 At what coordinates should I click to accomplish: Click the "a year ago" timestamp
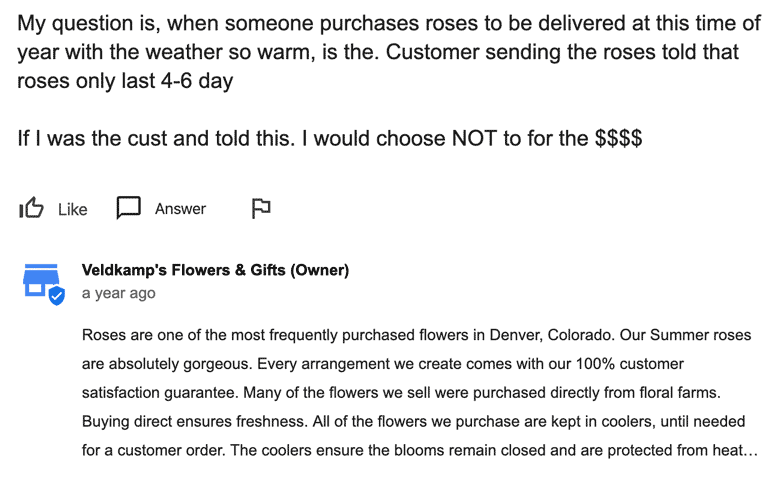click(118, 293)
